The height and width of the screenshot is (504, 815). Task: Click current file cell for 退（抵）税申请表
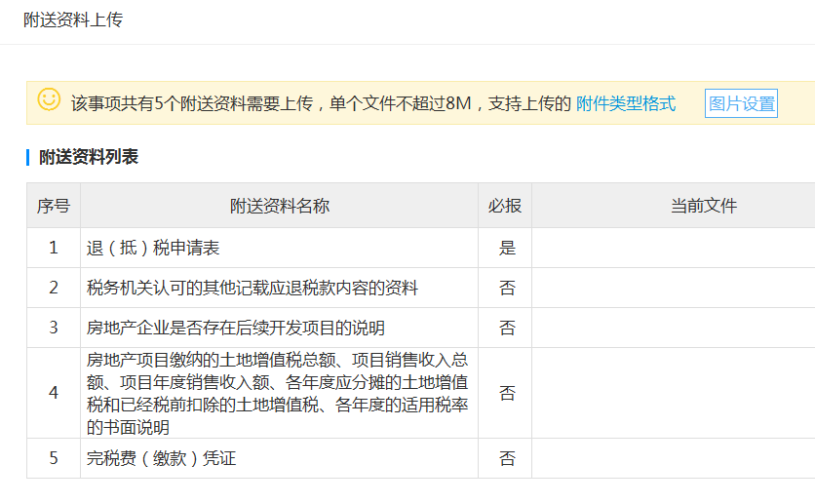pos(673,248)
